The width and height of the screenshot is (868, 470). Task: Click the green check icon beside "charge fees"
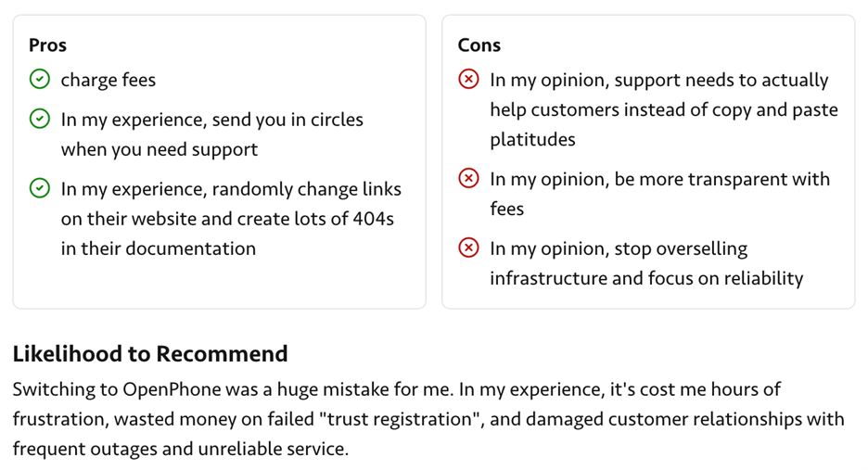point(39,80)
